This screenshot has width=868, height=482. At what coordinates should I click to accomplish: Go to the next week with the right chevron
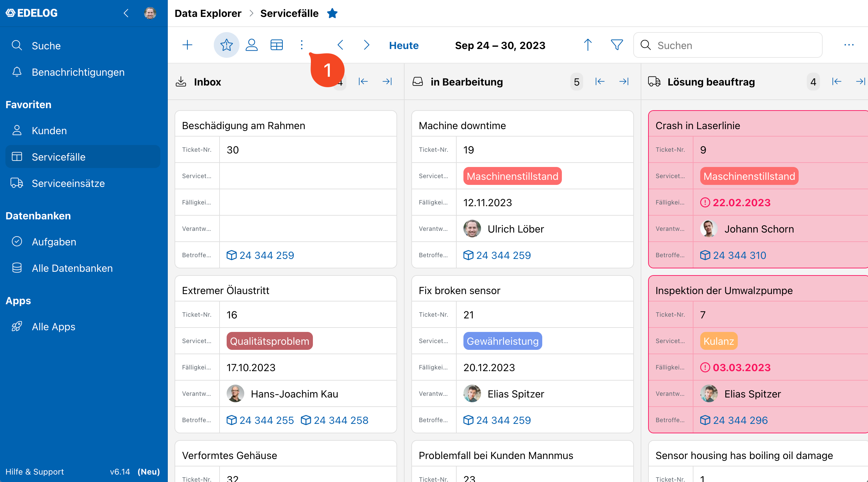[366, 45]
